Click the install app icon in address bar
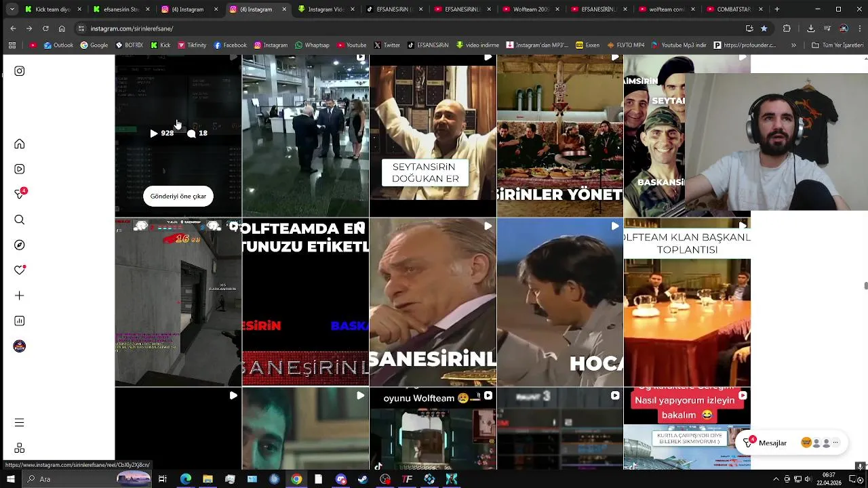Viewport: 868px width, 488px height. [x=749, y=28]
